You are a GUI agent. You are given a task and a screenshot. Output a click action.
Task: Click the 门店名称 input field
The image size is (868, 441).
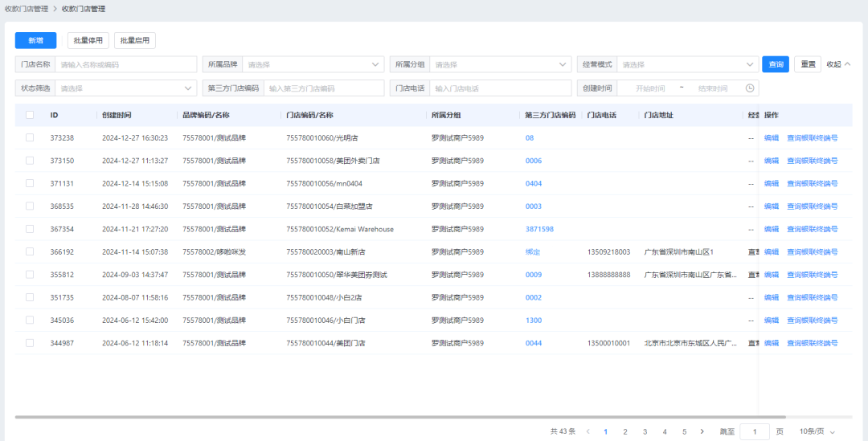click(x=125, y=64)
